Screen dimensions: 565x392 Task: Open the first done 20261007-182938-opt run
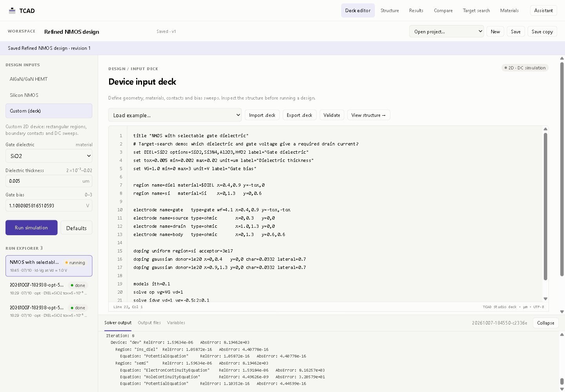tap(49, 289)
